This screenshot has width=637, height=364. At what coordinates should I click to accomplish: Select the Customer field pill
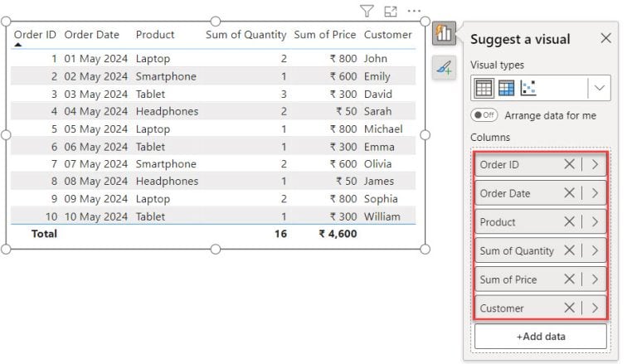540,308
